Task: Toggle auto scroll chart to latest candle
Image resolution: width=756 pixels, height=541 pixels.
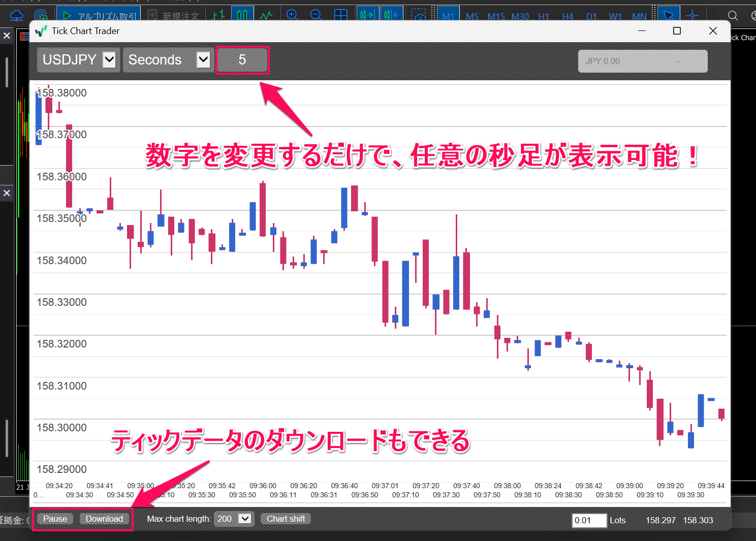Action: pos(367,15)
